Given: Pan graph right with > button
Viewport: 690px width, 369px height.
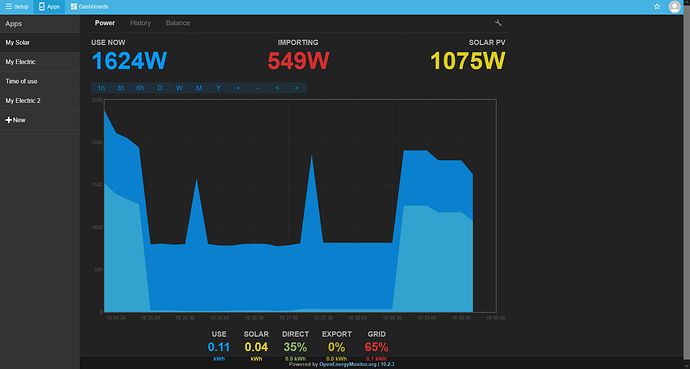Looking at the screenshot, I should pos(297,88).
